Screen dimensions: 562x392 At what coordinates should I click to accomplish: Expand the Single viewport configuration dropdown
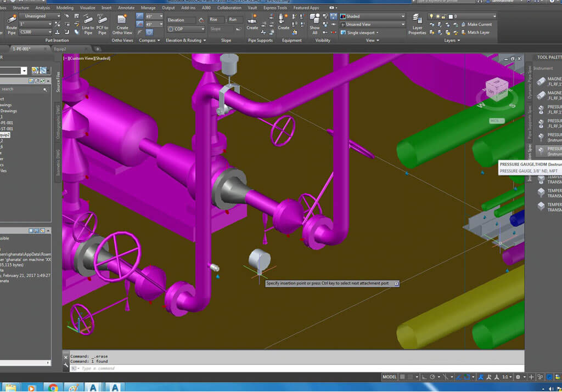359,32
